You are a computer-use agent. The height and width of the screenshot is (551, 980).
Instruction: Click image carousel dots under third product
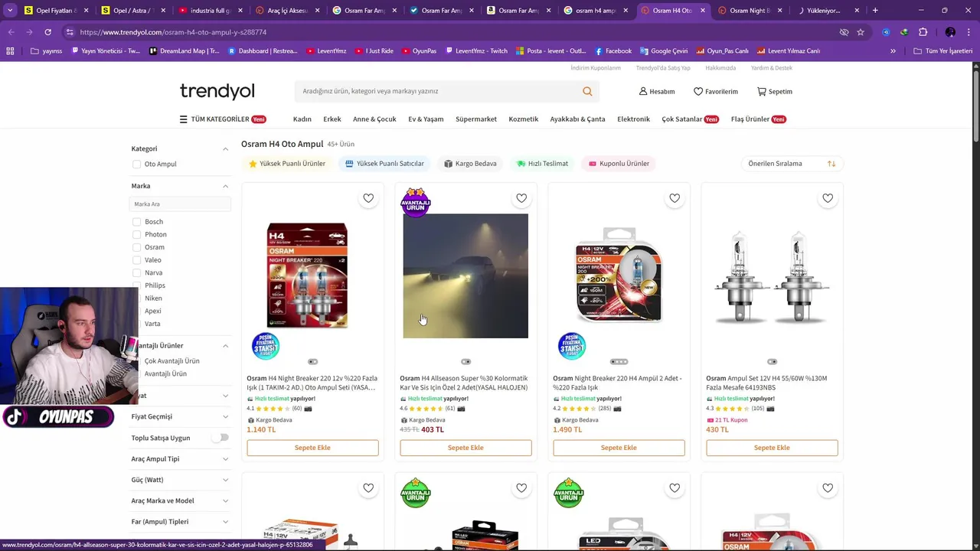(x=619, y=362)
